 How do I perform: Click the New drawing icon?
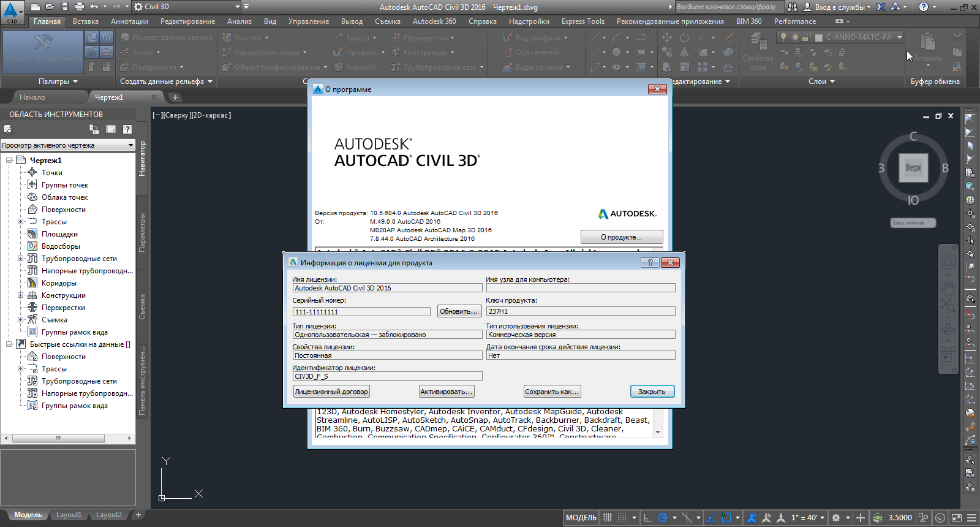pyautogui.click(x=35, y=7)
